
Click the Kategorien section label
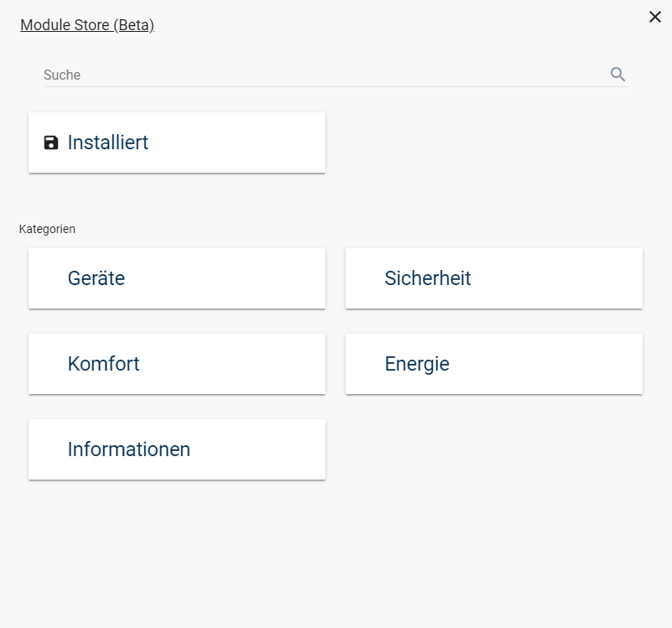(47, 228)
